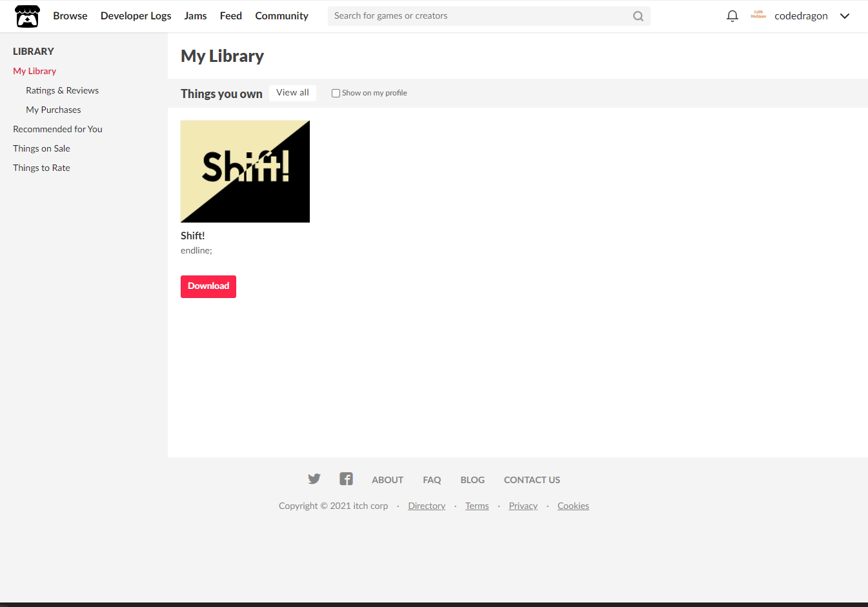
Task: Open Community in top navigation
Action: [282, 15]
